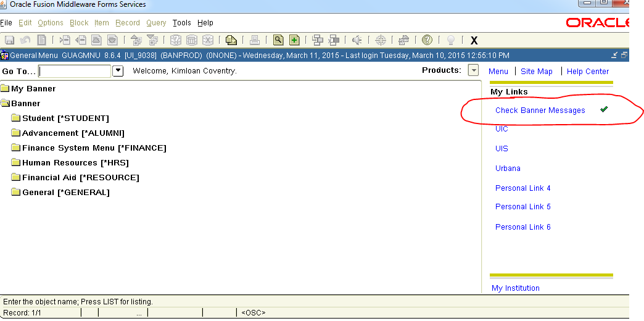Click the crosshair target toolbar icon

[381, 40]
